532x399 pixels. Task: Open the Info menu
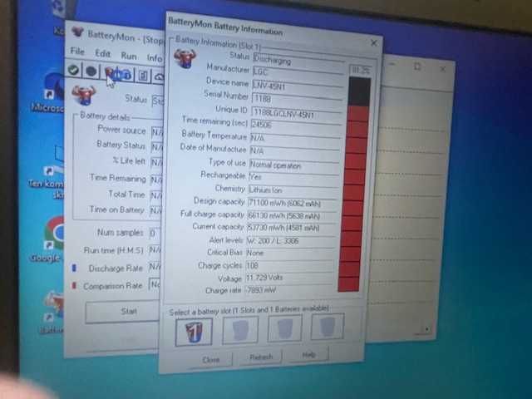pyautogui.click(x=155, y=58)
